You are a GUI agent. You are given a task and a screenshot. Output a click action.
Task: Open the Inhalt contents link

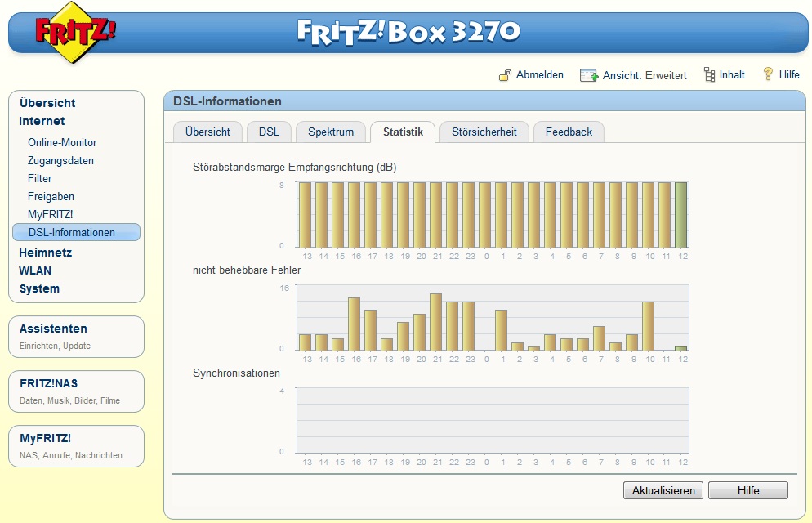pos(732,75)
